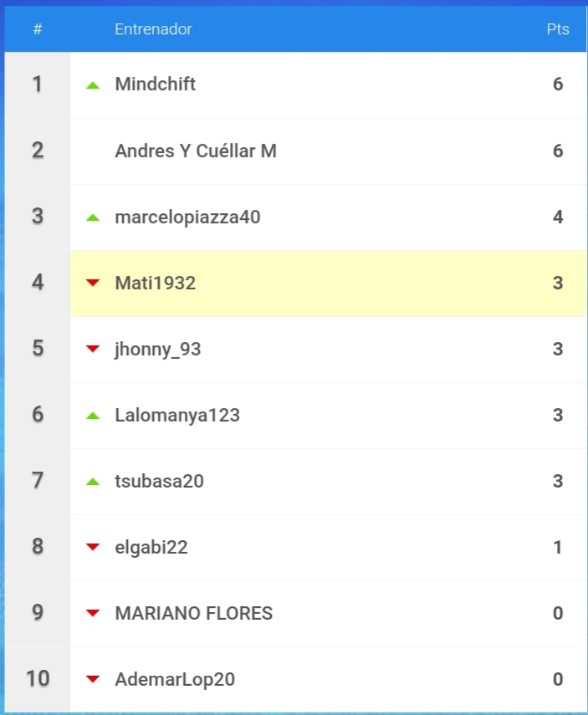Open the Mindchift trainer profile
Image resolution: width=588 pixels, height=715 pixels.
[x=155, y=84]
